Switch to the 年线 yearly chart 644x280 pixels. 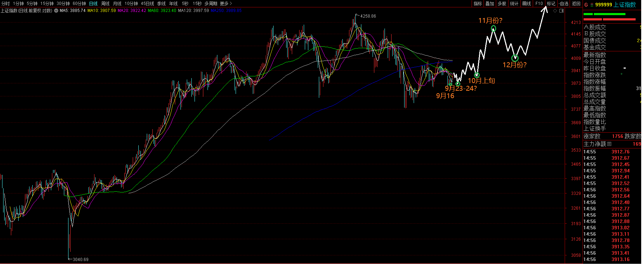[x=173, y=4]
